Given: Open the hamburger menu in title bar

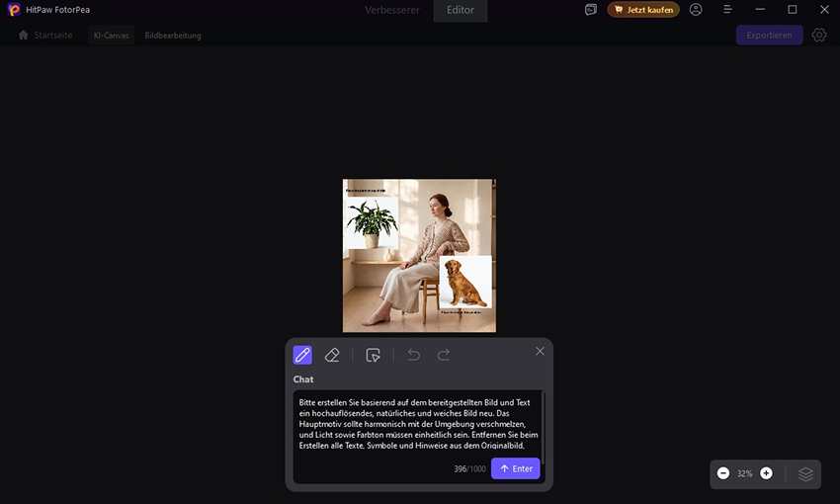Looking at the screenshot, I should pyautogui.click(x=728, y=10).
